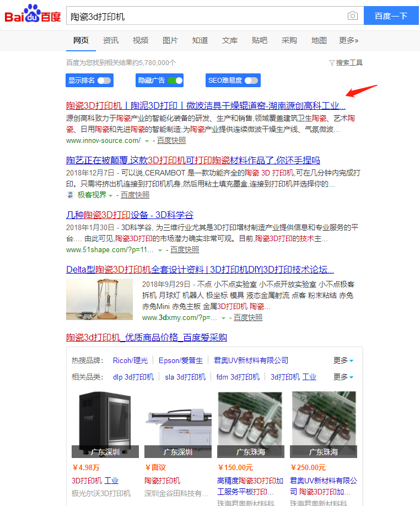Open 百度快照 for innov-source result
The image size is (420, 506).
171,141
